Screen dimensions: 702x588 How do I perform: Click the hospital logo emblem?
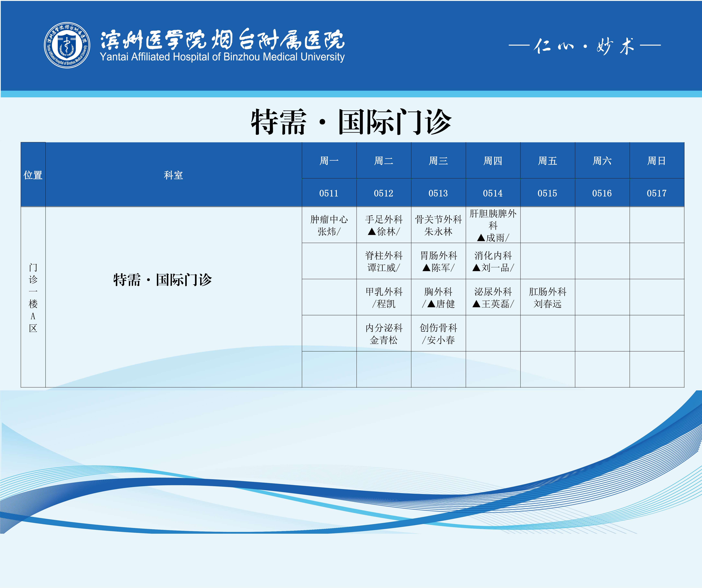(67, 45)
